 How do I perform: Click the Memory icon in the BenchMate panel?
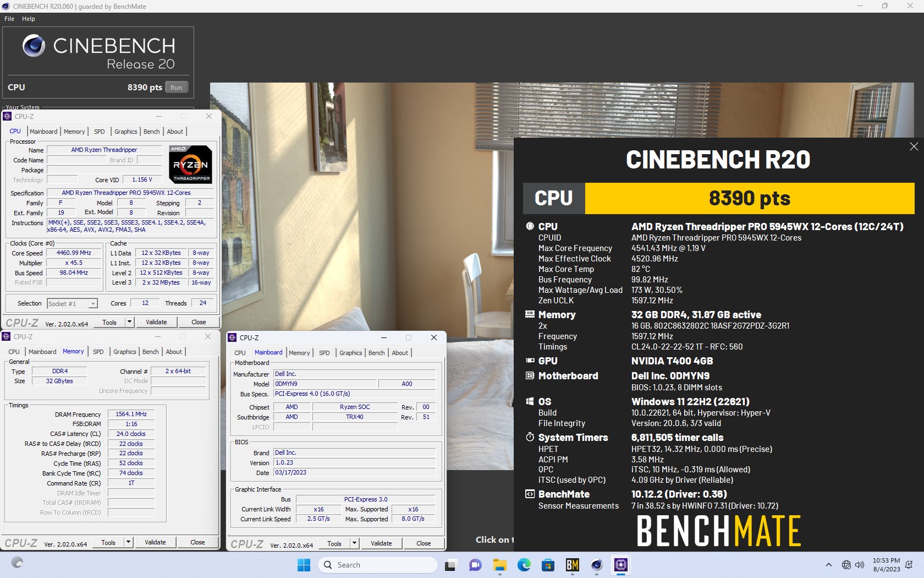click(x=530, y=314)
